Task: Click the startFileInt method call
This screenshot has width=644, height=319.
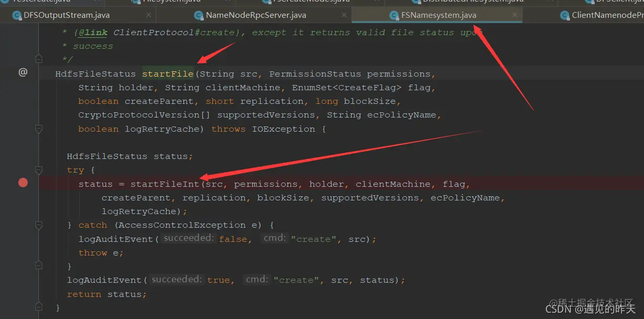Action: click(165, 184)
